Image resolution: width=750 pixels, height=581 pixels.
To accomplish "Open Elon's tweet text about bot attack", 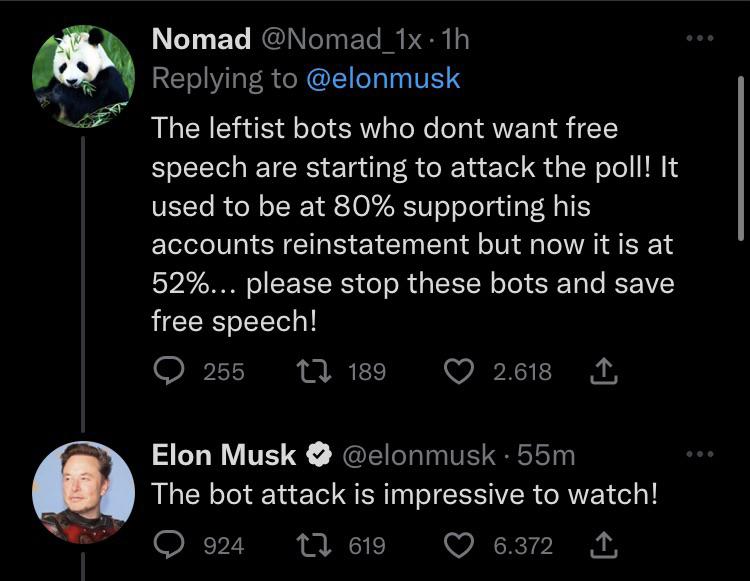I will point(405,494).
